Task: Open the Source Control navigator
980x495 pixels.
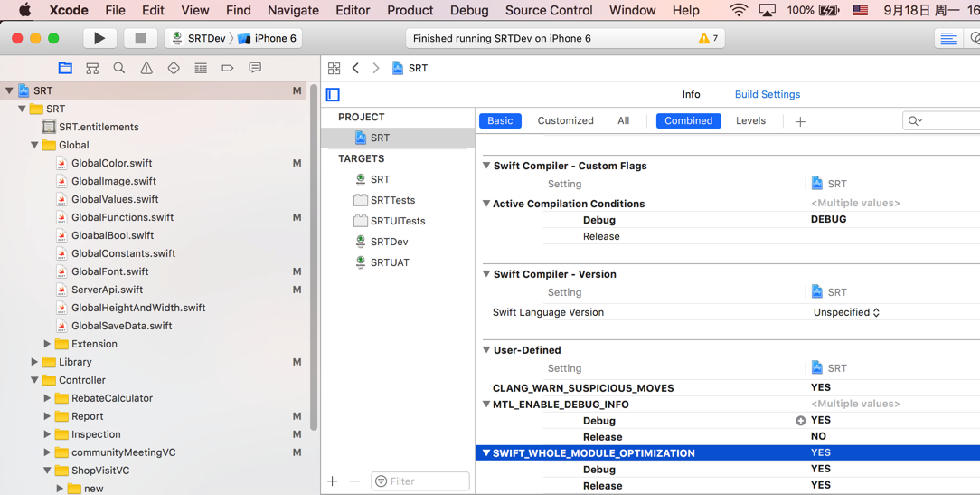Action: 92,68
